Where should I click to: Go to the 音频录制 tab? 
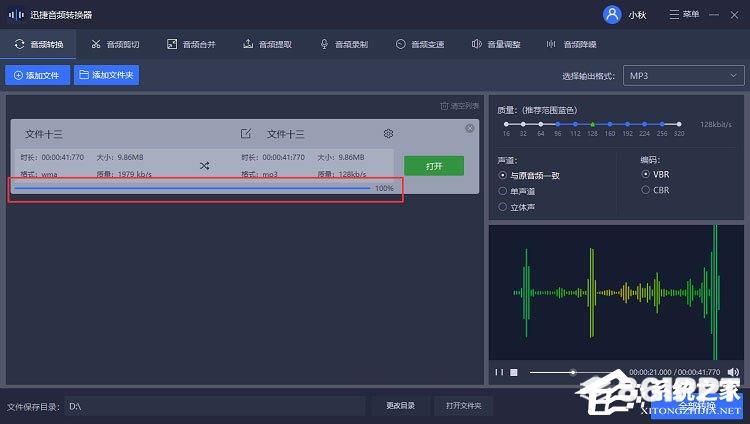(344, 44)
